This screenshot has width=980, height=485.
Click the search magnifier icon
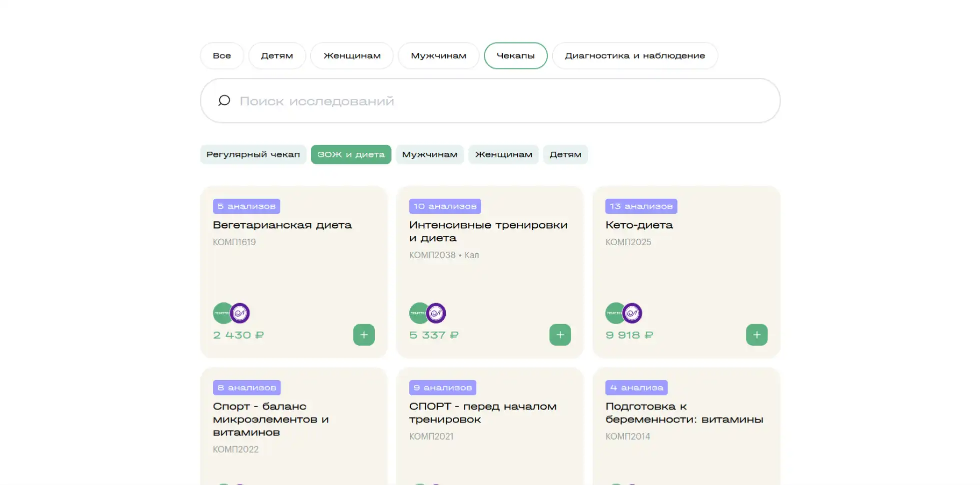click(224, 100)
